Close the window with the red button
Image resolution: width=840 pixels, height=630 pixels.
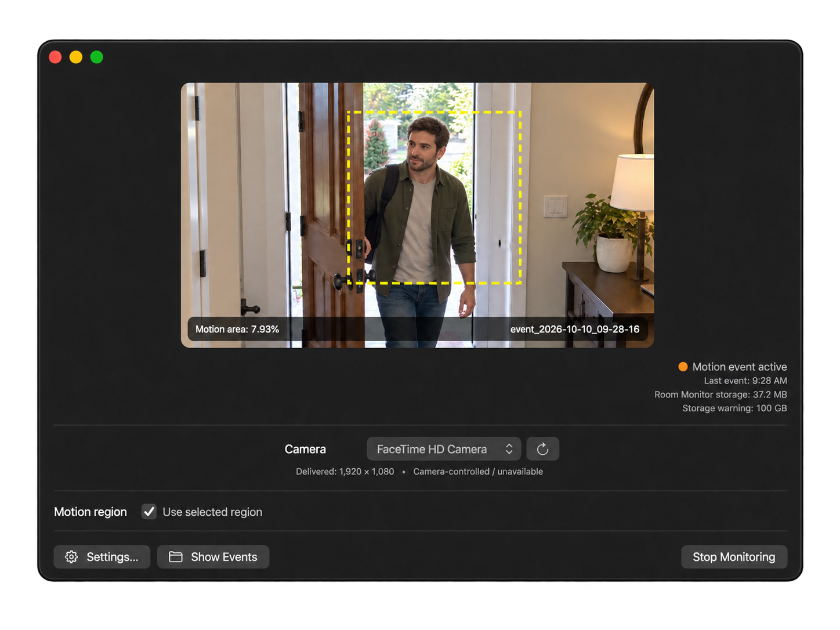(x=55, y=57)
